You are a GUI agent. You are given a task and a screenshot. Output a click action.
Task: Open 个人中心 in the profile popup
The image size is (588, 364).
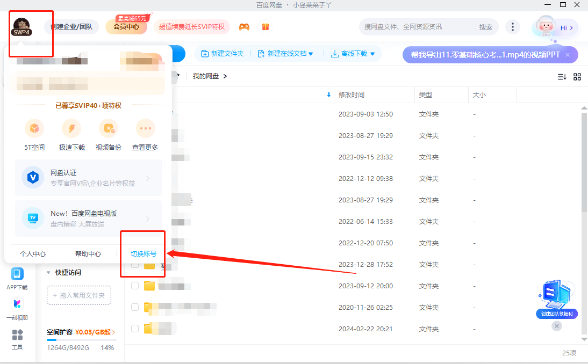(x=33, y=253)
